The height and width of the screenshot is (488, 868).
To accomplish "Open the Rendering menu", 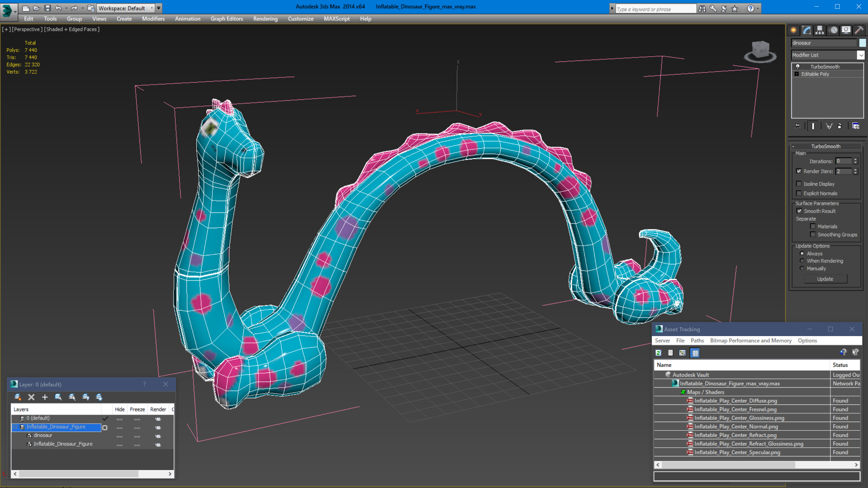I will [265, 19].
